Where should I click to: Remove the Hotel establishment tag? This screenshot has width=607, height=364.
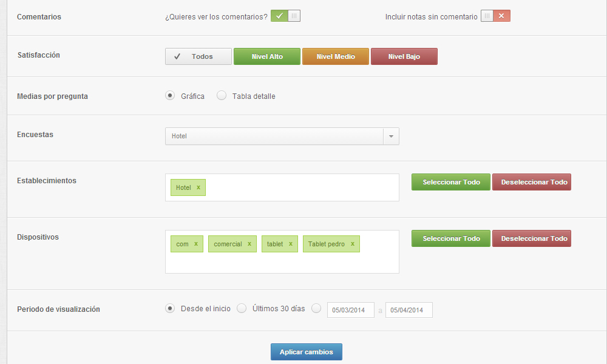click(198, 187)
